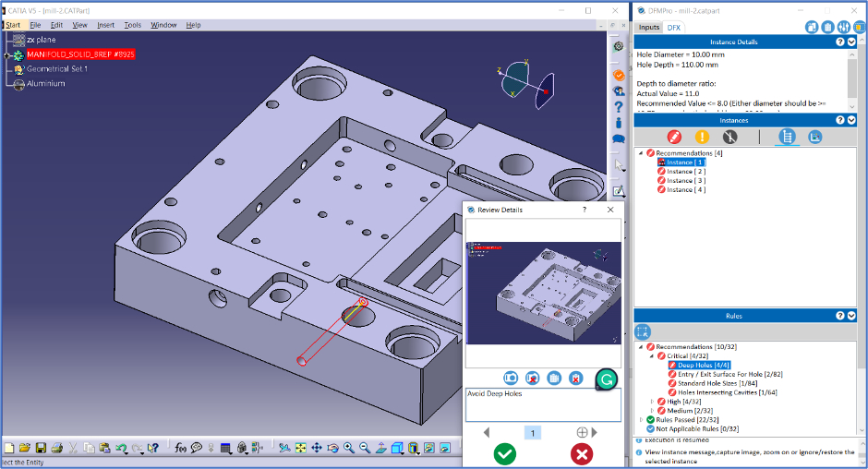Click the captured part thumbnail in Review Details
This screenshot has width=868, height=469.
[x=543, y=293]
